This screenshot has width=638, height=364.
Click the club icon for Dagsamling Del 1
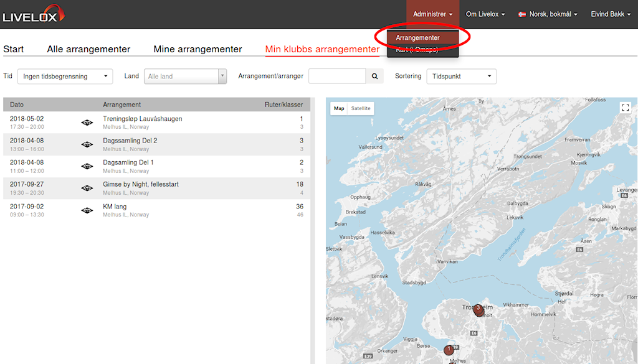pyautogui.click(x=87, y=166)
